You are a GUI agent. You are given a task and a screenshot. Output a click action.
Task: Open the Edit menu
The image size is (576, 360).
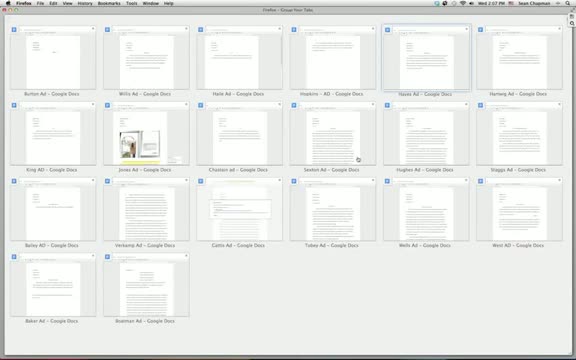[53, 3]
